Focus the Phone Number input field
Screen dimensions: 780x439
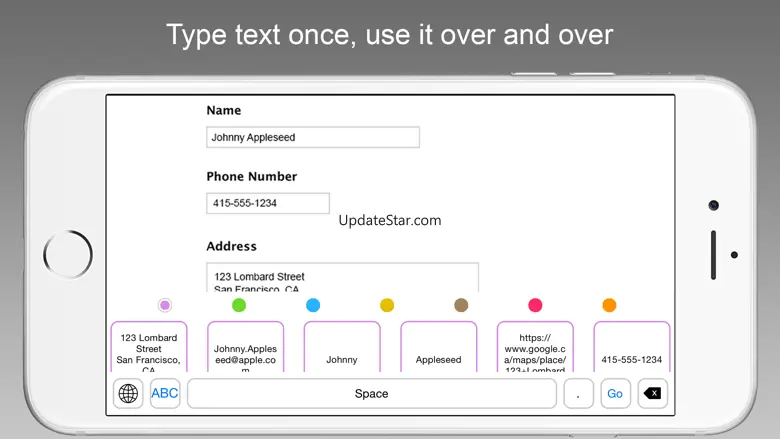point(268,203)
